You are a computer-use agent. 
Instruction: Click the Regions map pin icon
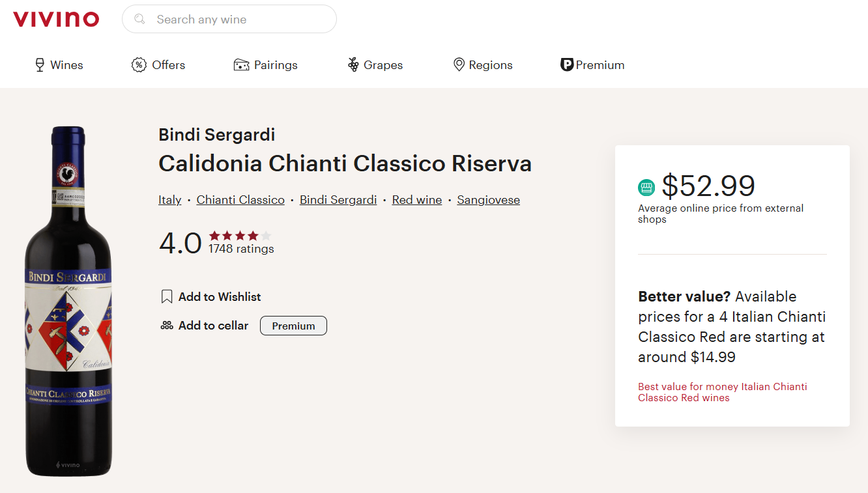click(459, 65)
